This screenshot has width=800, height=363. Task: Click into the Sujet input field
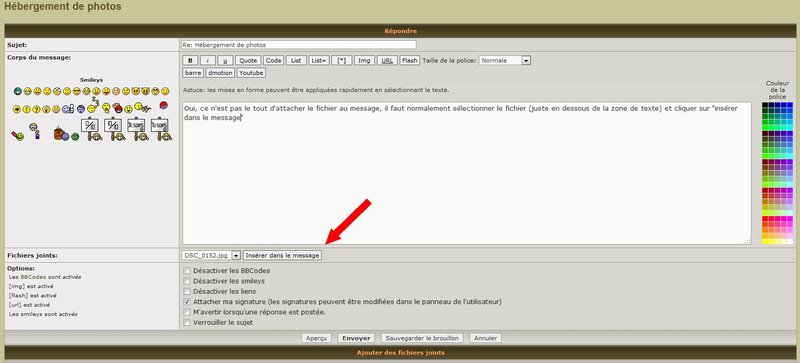point(298,45)
